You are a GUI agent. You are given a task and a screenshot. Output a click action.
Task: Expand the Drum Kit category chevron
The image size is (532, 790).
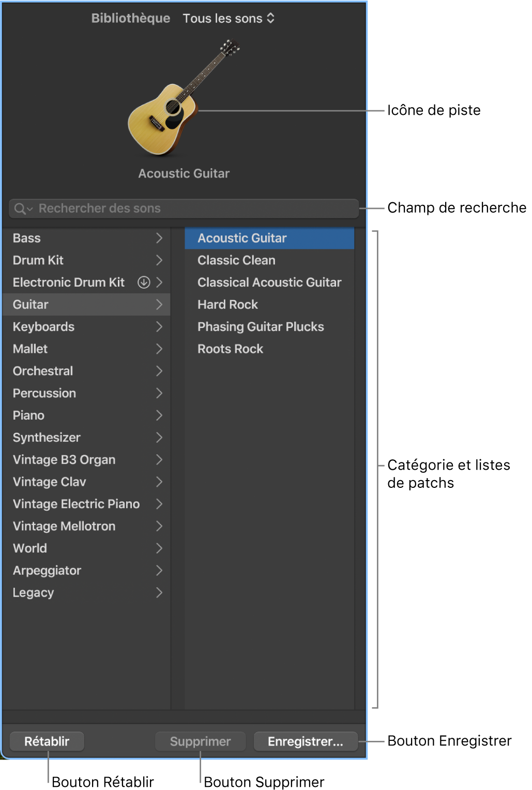[159, 260]
